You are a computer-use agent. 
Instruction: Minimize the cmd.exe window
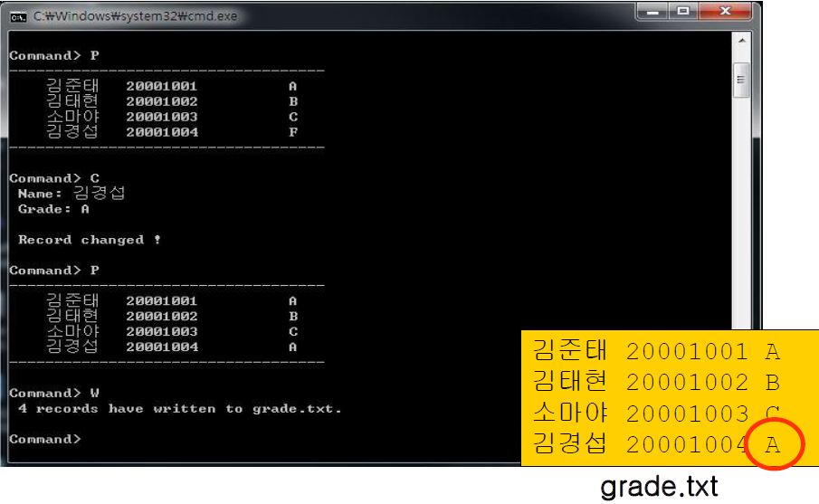[652, 11]
